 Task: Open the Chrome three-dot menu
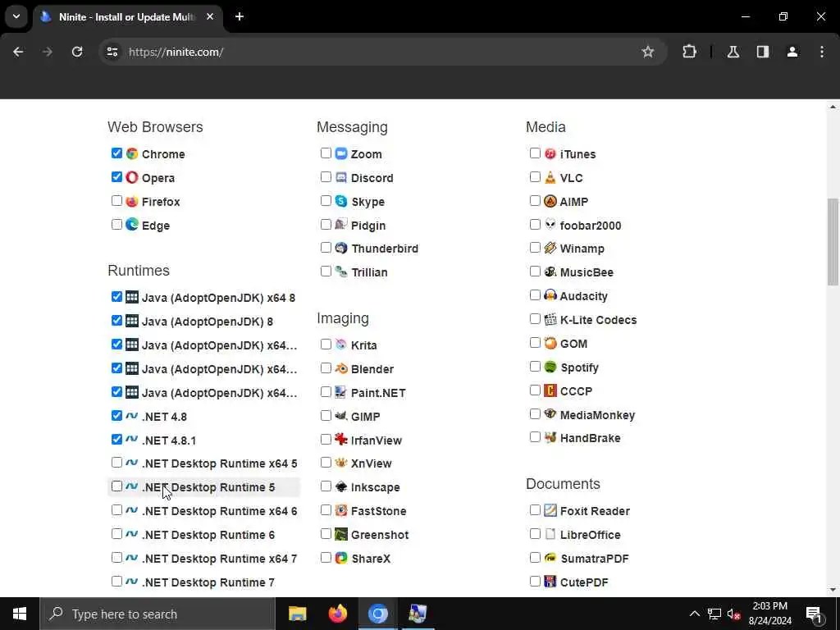pyautogui.click(x=822, y=52)
